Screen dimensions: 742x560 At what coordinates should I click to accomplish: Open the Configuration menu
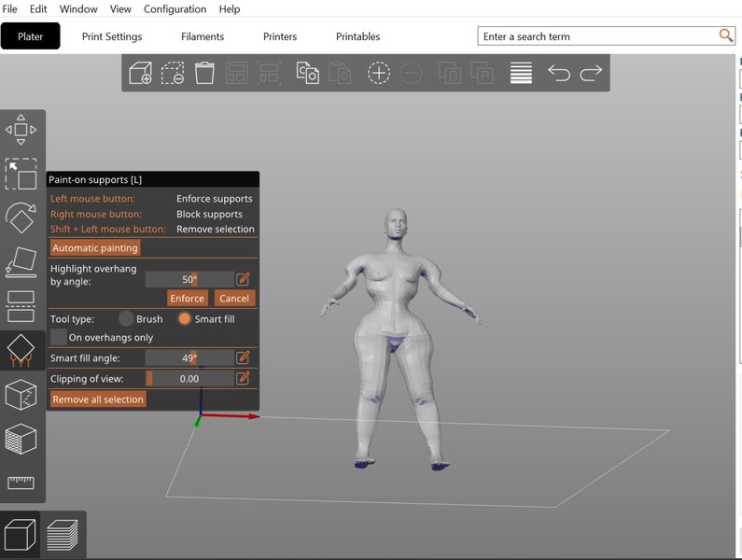tap(175, 9)
